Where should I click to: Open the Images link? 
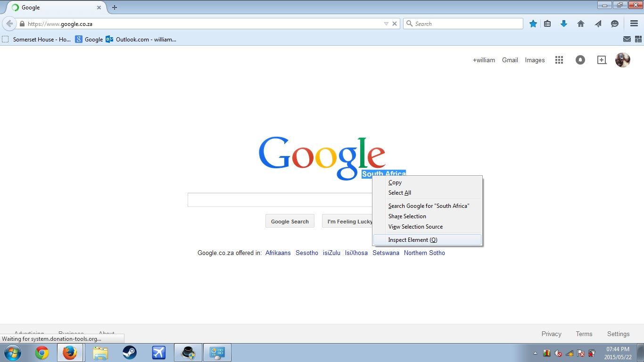535,60
